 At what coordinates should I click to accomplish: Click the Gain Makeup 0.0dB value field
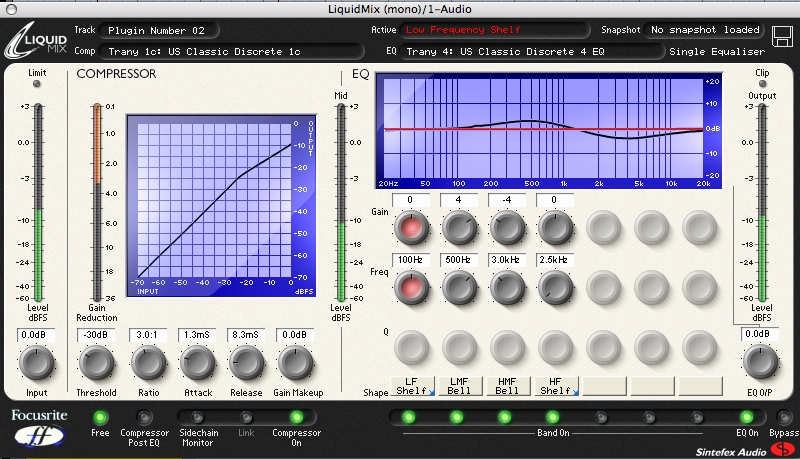(295, 335)
